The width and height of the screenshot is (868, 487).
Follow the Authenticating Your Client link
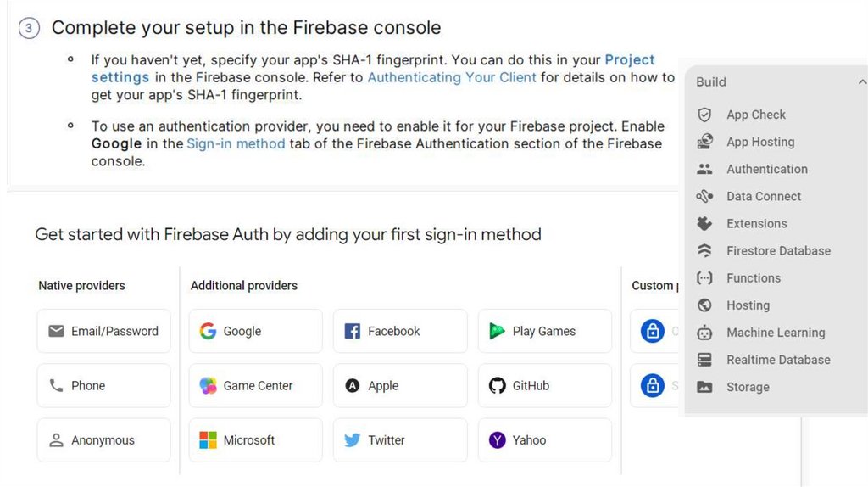point(451,77)
